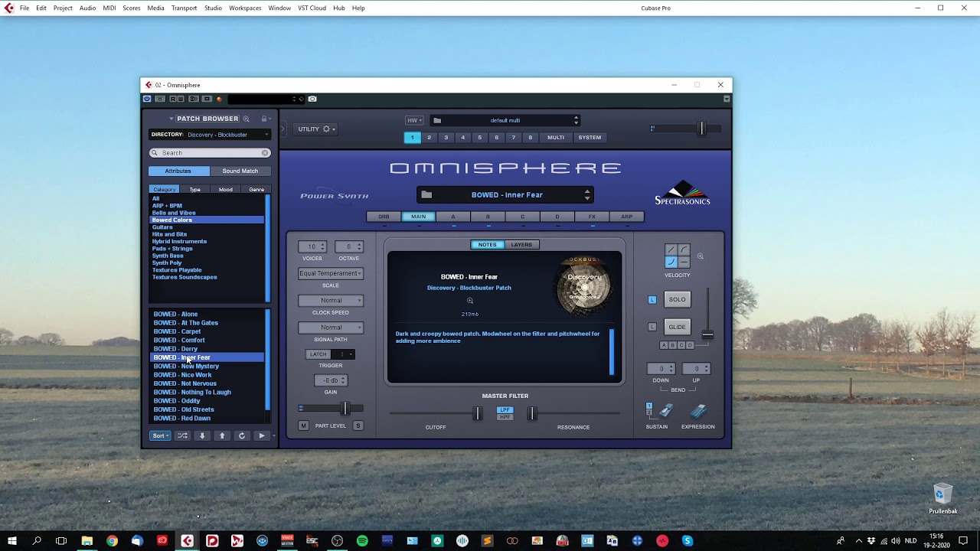Click the folder icon beside default multi
This screenshot has height=551, width=980.
click(x=437, y=120)
